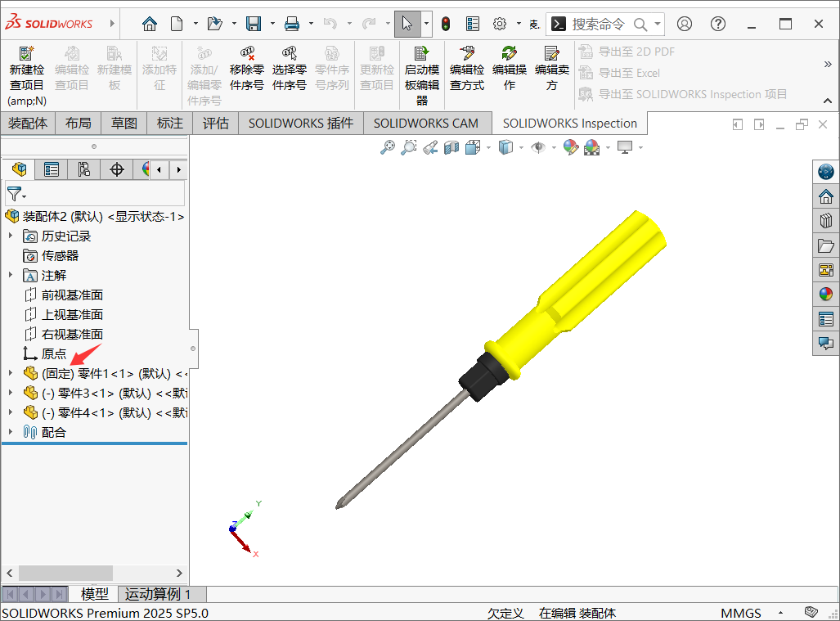Switch to the 草图 ribbon tab
Viewport: 840px width, 621px height.
(124, 124)
